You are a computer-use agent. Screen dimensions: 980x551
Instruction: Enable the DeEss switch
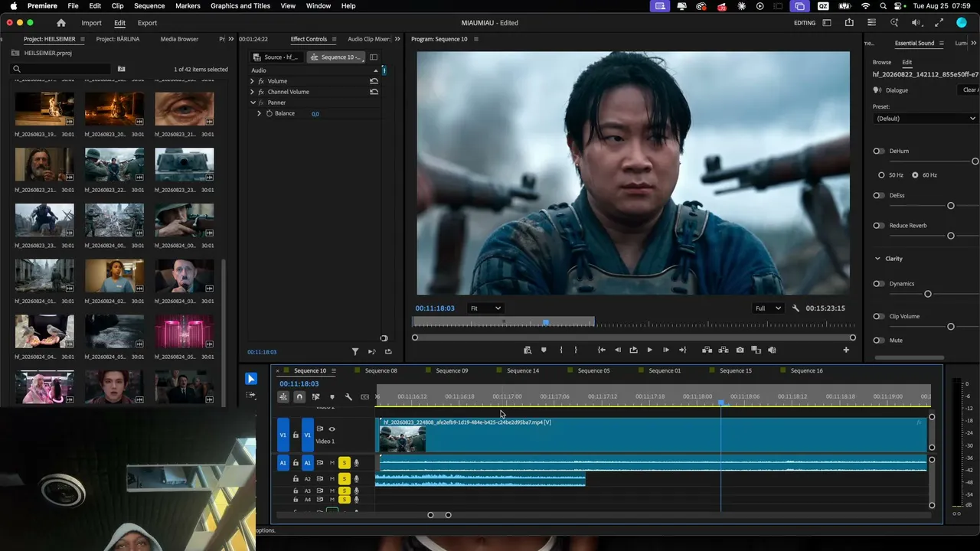click(879, 195)
